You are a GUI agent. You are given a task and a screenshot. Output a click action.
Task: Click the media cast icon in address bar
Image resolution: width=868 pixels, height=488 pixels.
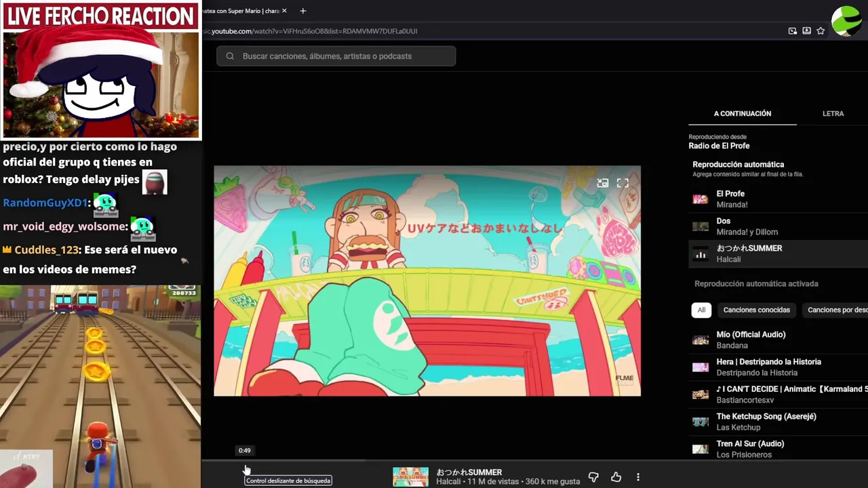coord(792,30)
